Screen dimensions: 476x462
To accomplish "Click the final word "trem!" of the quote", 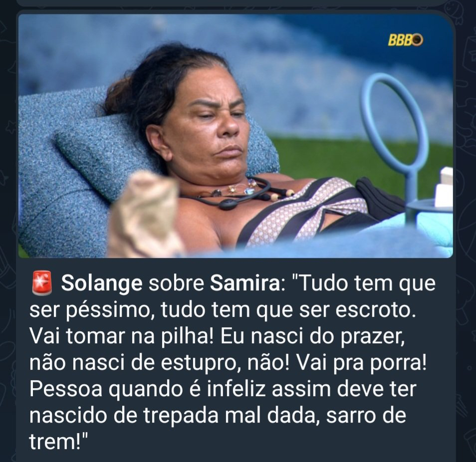I will 58,442.
